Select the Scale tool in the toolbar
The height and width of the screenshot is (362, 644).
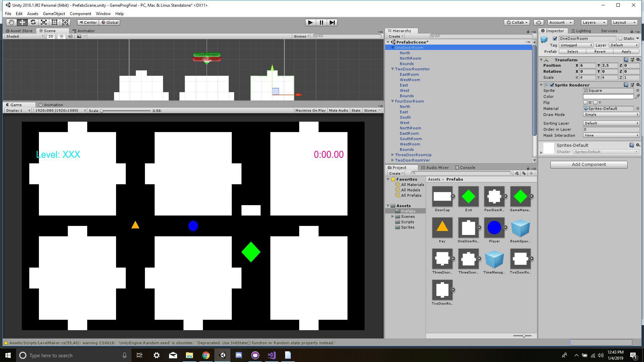(x=44, y=22)
